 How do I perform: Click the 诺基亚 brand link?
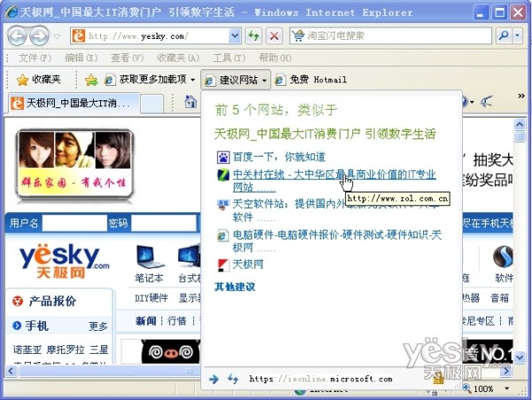(27, 349)
